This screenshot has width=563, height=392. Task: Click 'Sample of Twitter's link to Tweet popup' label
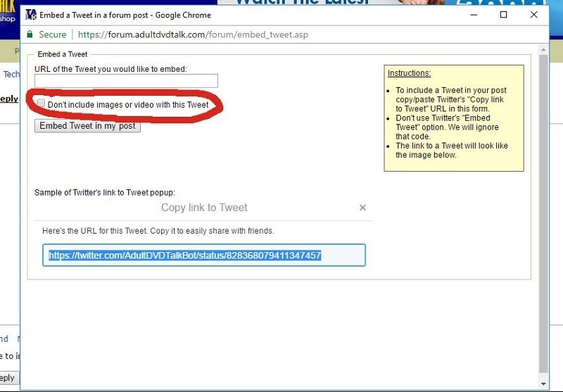coord(105,192)
